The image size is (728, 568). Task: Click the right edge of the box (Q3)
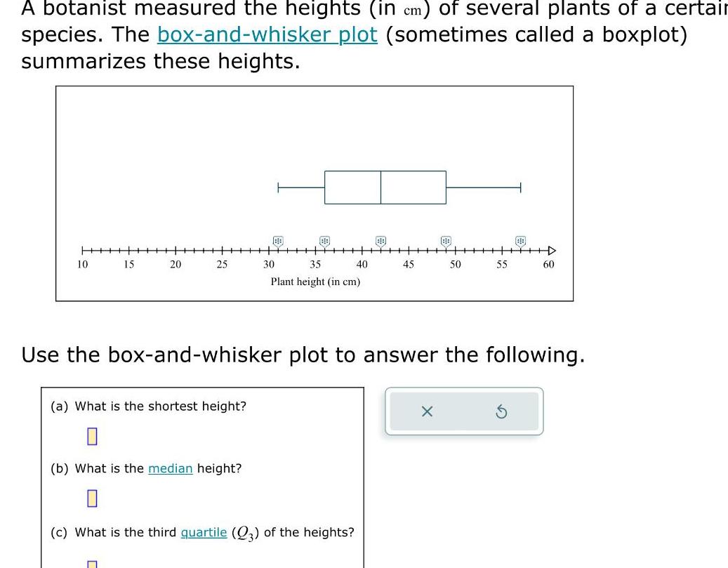(446, 187)
